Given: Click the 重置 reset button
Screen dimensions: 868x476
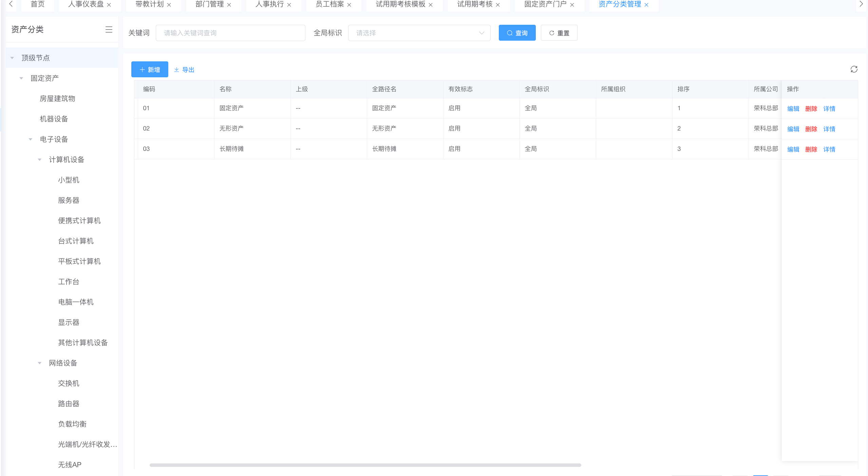Looking at the screenshot, I should pyautogui.click(x=559, y=33).
